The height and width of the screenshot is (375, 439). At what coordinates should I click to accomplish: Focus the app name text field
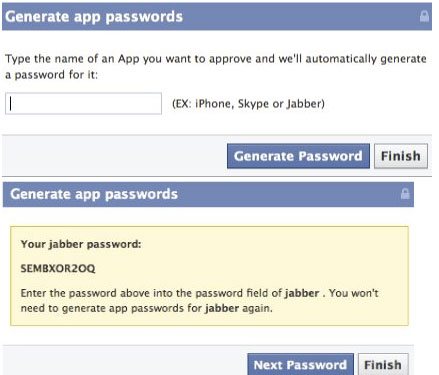[83, 104]
